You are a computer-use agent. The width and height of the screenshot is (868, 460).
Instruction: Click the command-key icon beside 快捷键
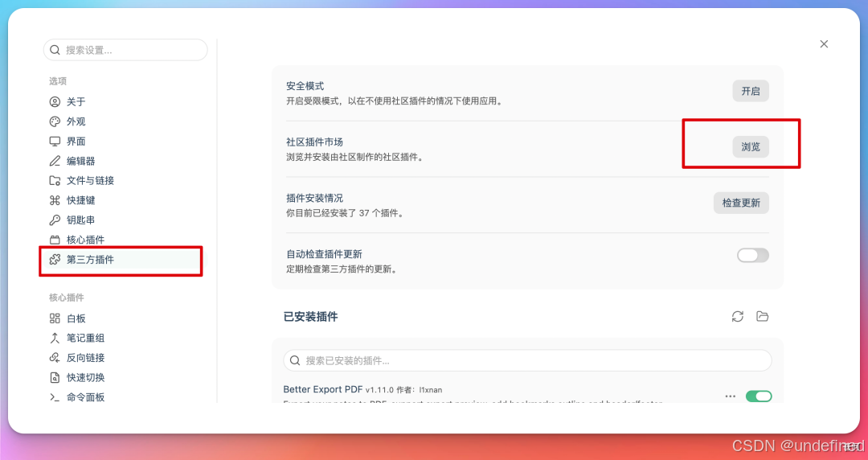click(x=55, y=200)
